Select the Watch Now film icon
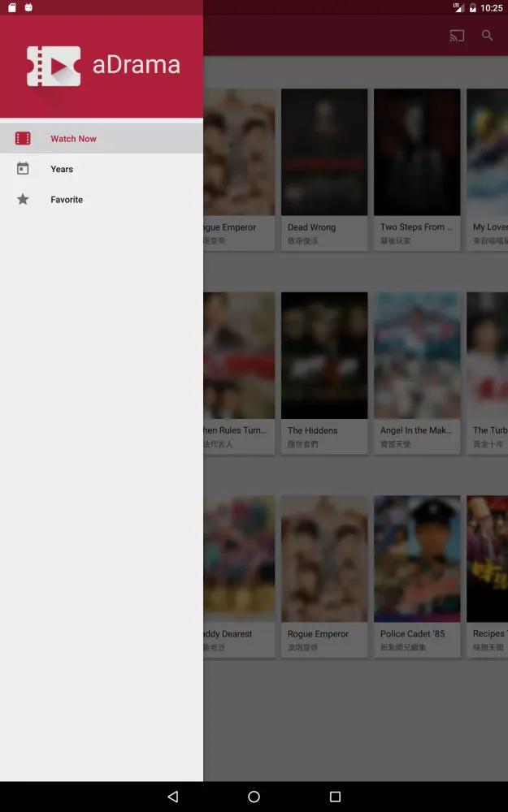Viewport: 508px width, 812px height. pyautogui.click(x=23, y=138)
